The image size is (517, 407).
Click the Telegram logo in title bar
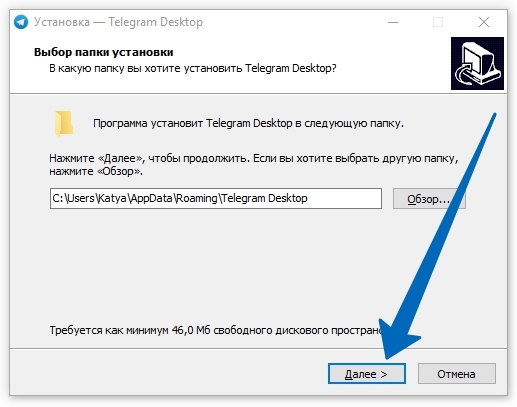click(21, 22)
